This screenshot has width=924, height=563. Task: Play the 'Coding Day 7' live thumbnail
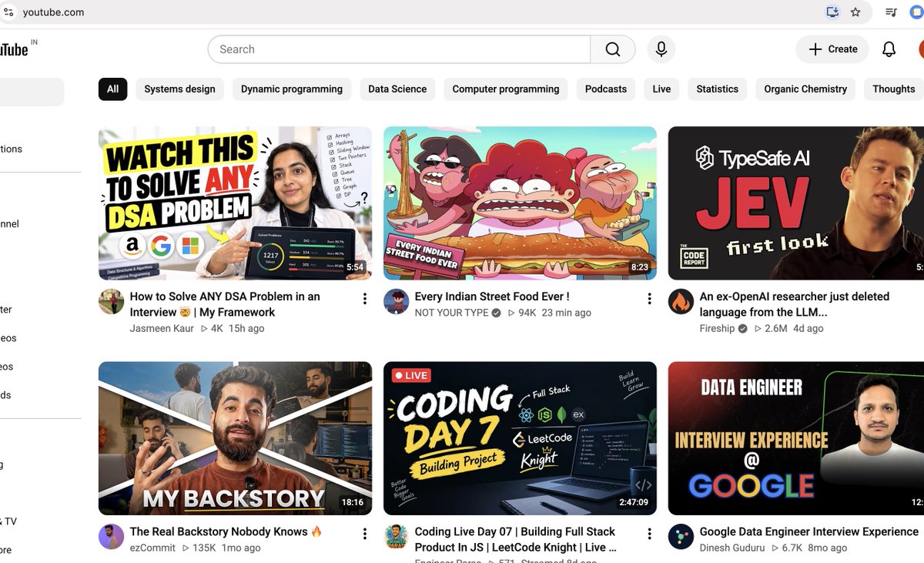coord(520,438)
